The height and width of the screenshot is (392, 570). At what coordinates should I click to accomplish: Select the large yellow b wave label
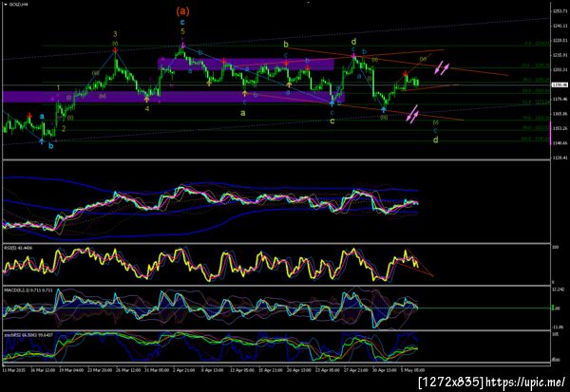(286, 45)
